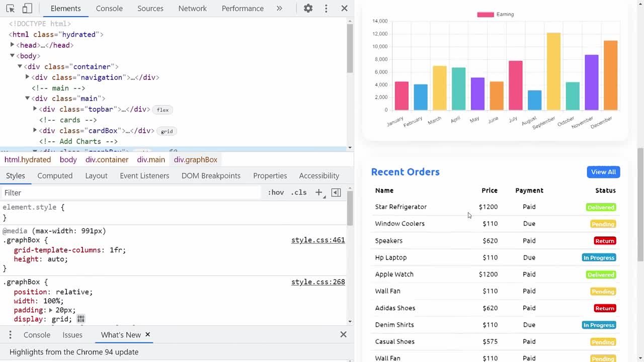The image size is (644, 362).
Task: Close the DevTools panel
Action: pos(344,9)
